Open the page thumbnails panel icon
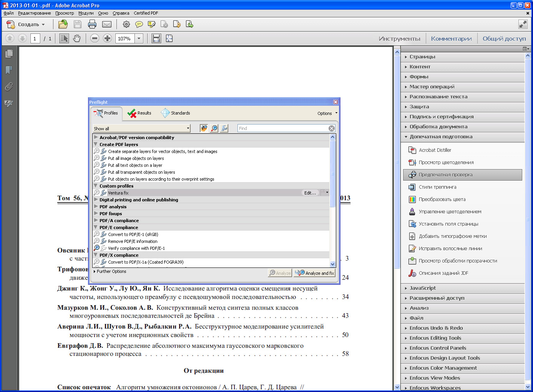The height and width of the screenshot is (392, 533). (8, 54)
